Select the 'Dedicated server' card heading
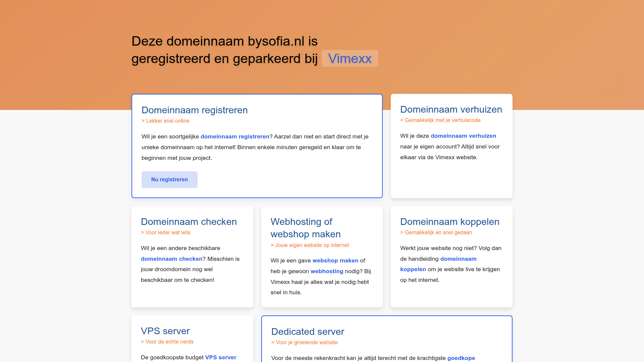This screenshot has height=362, width=644. (x=308, y=331)
